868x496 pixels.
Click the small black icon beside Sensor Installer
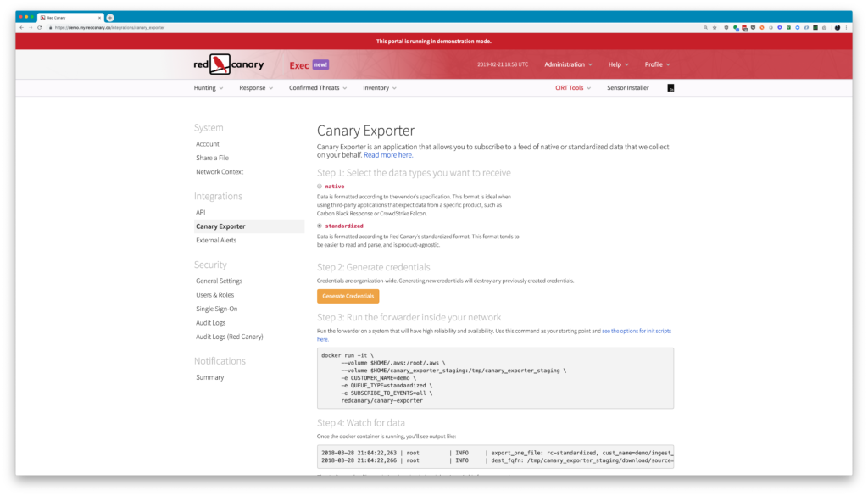[x=671, y=88]
